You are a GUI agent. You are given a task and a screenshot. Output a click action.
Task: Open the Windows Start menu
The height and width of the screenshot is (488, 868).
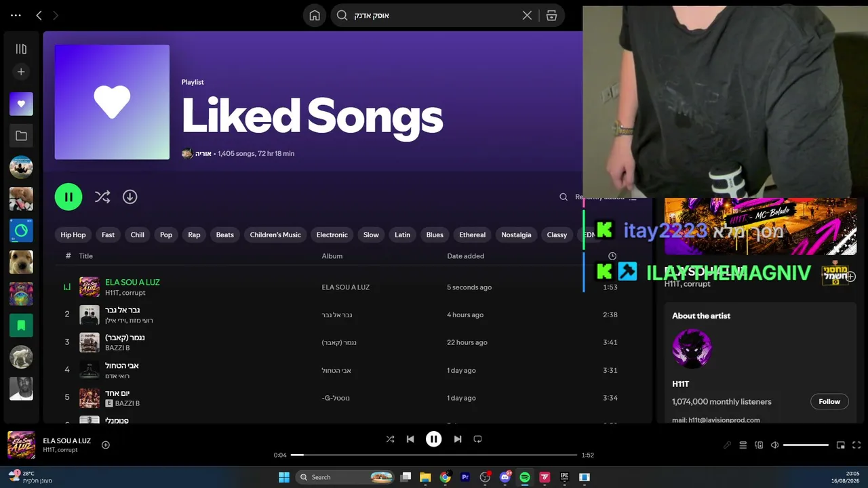pyautogui.click(x=283, y=477)
